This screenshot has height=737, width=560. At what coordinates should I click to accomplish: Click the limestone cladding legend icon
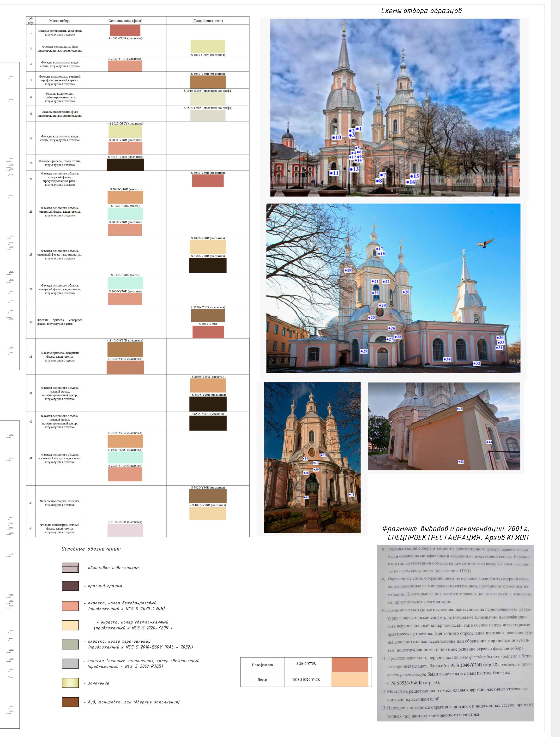(x=70, y=568)
